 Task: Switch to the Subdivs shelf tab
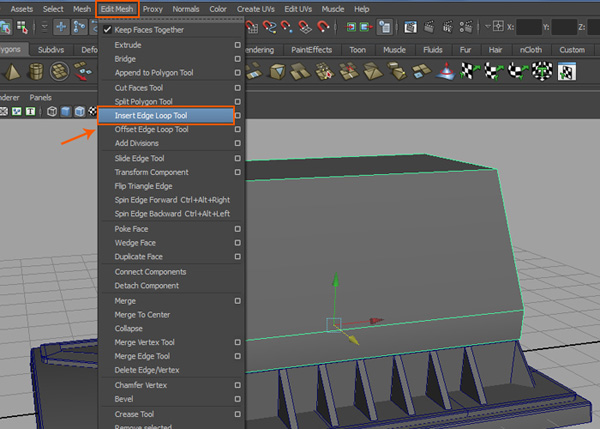point(50,49)
